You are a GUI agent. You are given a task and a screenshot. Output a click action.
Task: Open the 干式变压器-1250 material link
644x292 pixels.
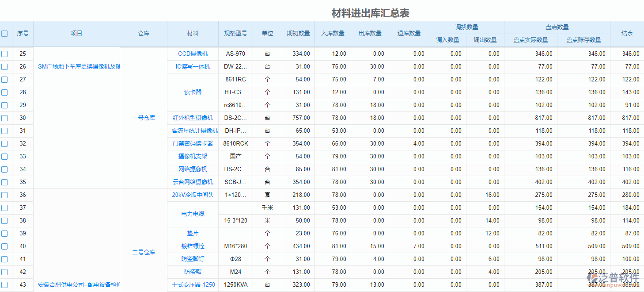tap(193, 285)
